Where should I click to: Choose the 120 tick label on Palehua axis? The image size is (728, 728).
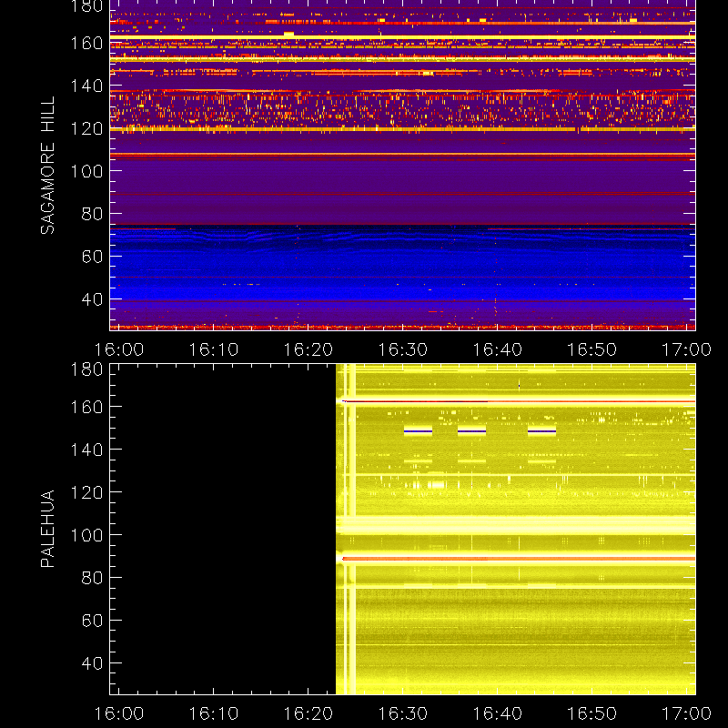click(x=86, y=492)
